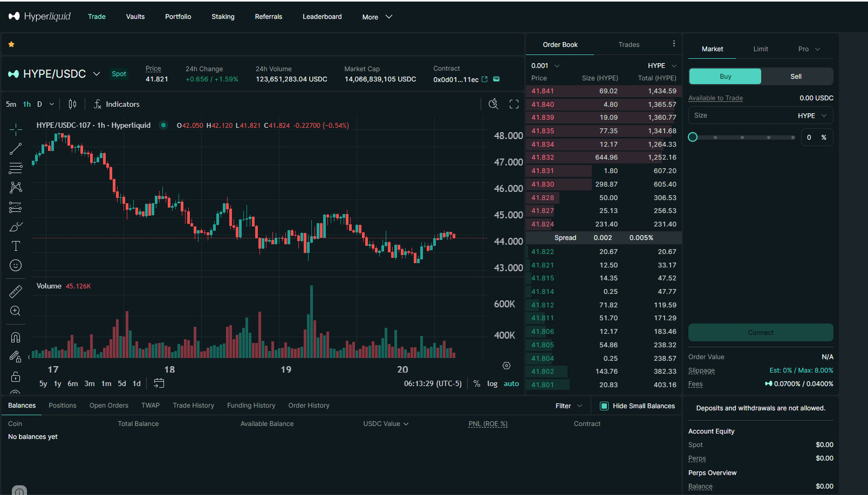Expand the More navigation menu

(x=377, y=17)
